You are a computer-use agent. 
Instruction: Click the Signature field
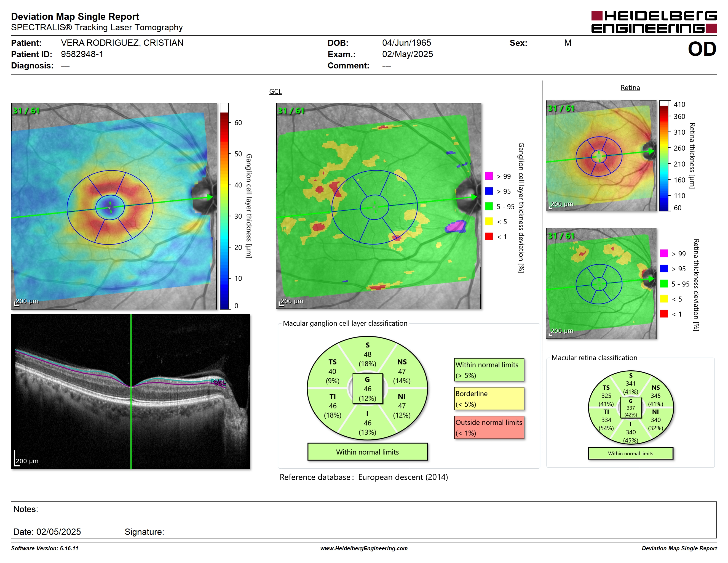click(x=144, y=532)
